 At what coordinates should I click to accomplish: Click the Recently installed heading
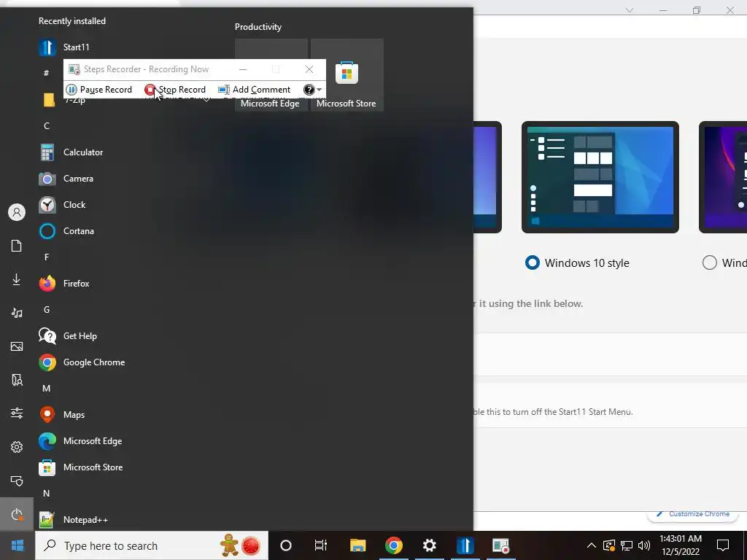(72, 21)
